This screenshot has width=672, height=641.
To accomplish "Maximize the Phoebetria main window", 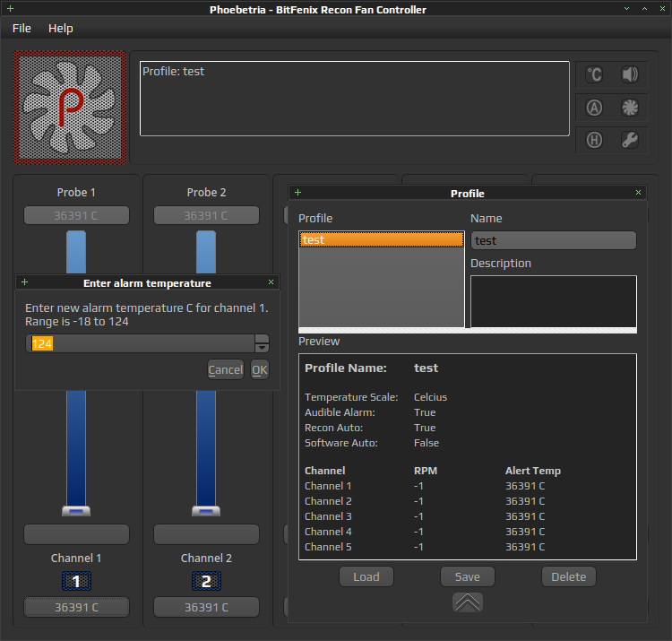I will [644, 9].
